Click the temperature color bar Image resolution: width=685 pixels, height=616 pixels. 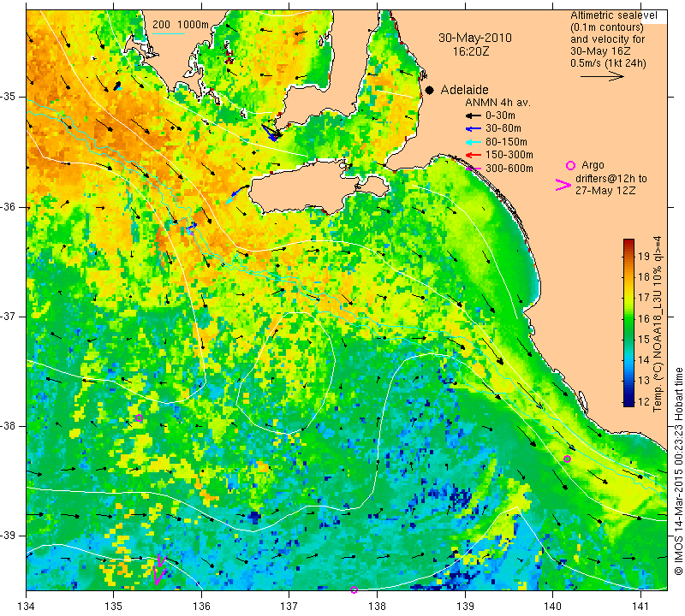tap(628, 323)
